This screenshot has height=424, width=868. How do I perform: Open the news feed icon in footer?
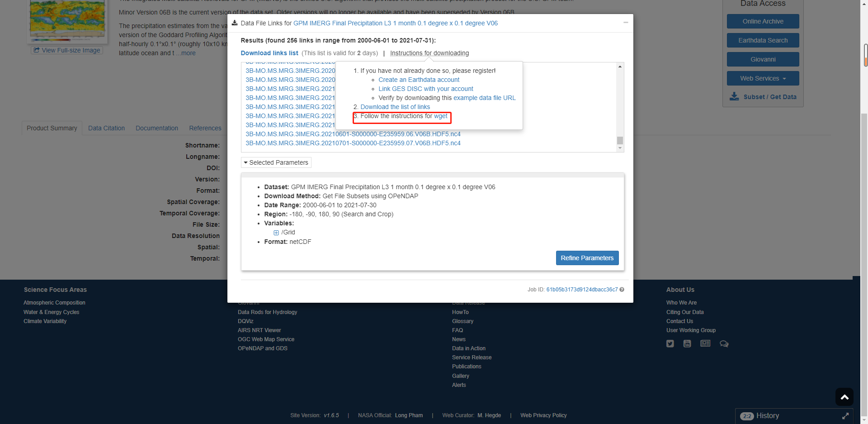pyautogui.click(x=705, y=343)
